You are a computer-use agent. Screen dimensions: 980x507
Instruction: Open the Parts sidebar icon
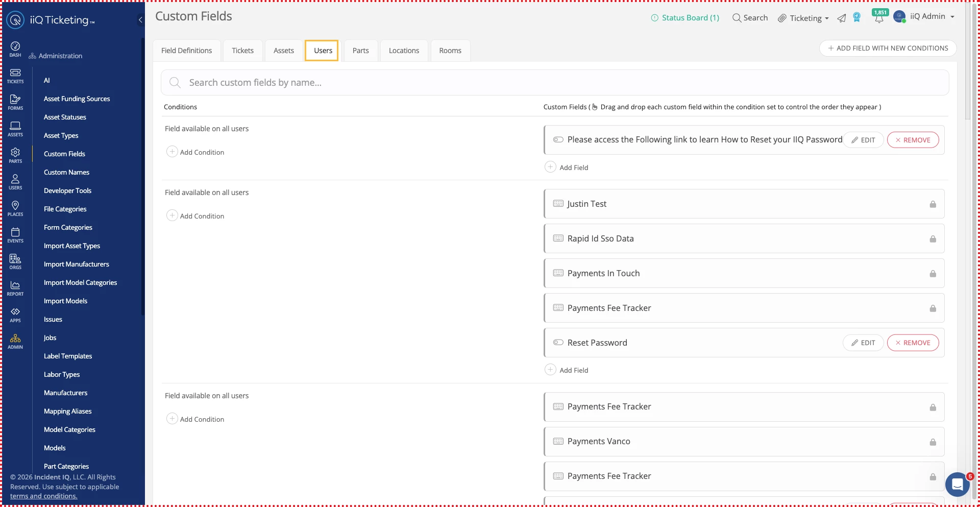pos(15,155)
